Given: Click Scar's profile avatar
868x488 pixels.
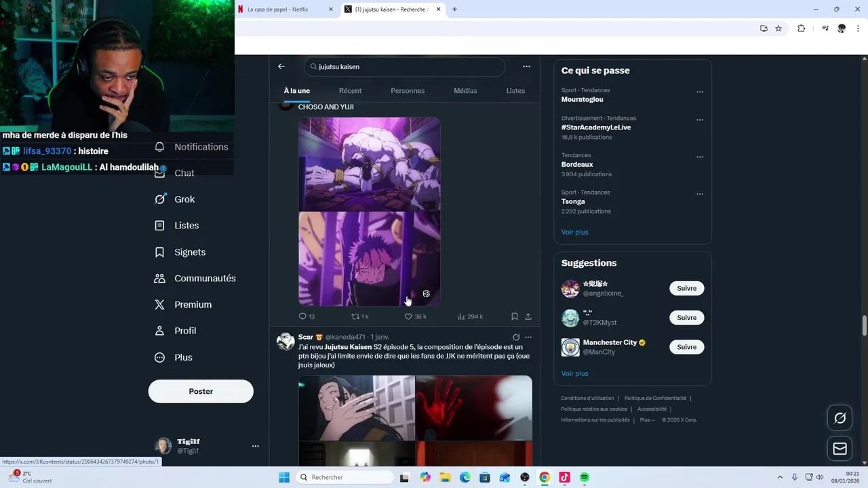Looking at the screenshot, I should (285, 341).
